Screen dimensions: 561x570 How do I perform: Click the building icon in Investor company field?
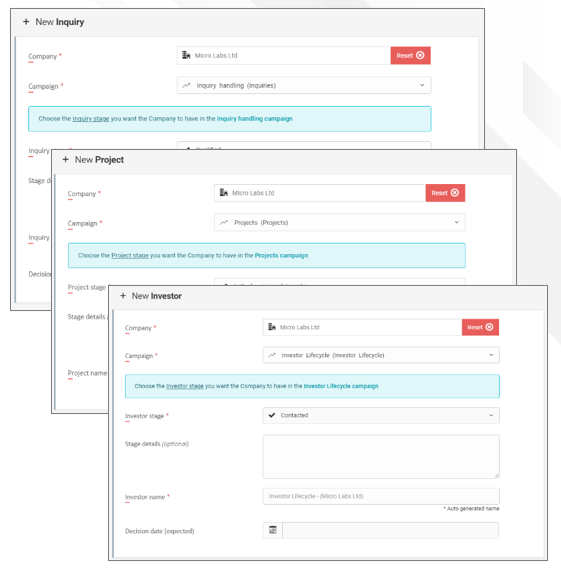click(x=272, y=327)
